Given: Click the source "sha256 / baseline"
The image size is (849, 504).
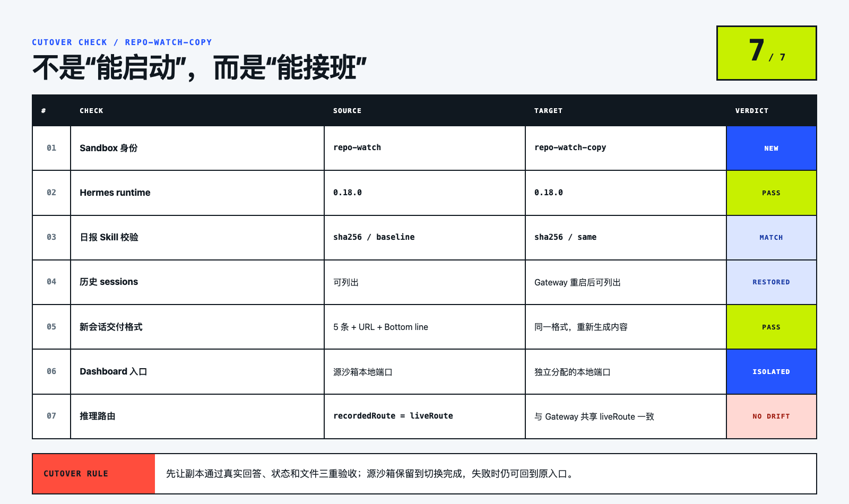Looking at the screenshot, I should (374, 237).
